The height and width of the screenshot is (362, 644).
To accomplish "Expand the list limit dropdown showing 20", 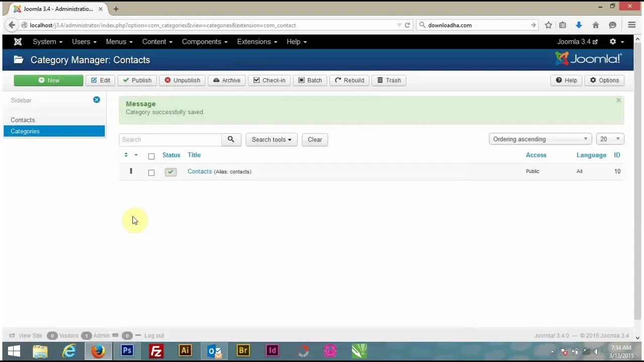I will click(x=610, y=139).
